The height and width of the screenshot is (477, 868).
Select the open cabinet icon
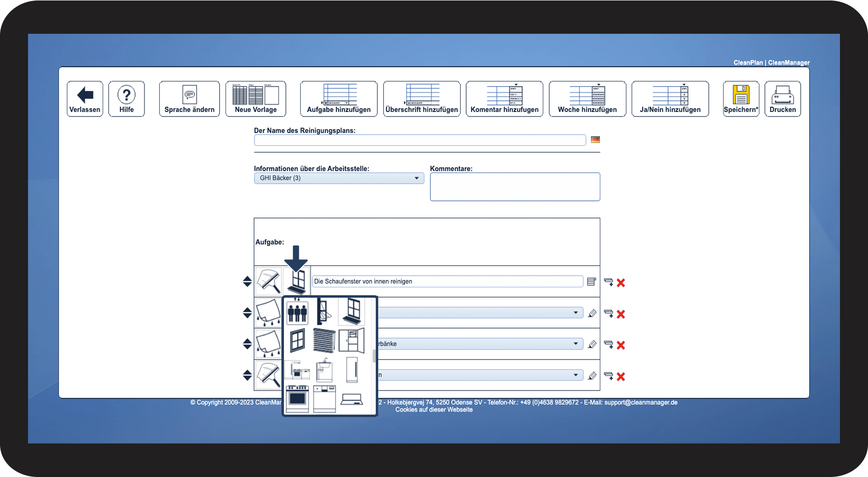pos(352,340)
